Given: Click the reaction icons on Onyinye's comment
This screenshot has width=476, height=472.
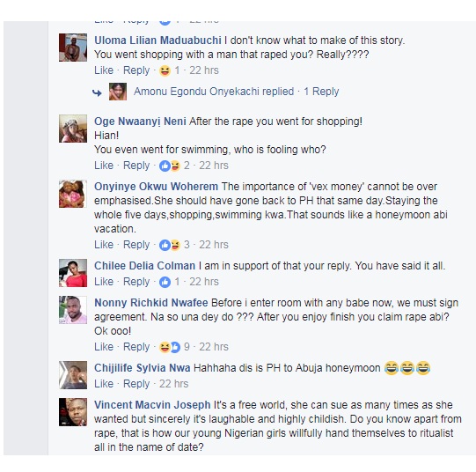Looking at the screenshot, I should tap(170, 245).
